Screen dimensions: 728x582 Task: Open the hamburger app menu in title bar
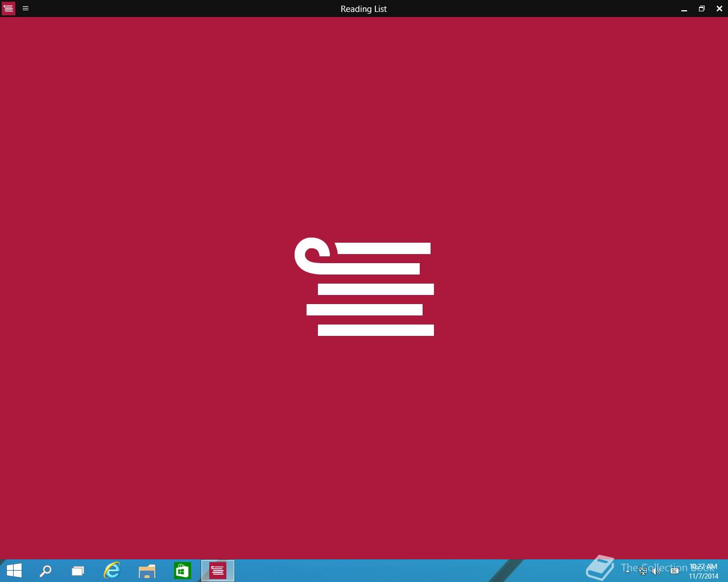click(26, 9)
